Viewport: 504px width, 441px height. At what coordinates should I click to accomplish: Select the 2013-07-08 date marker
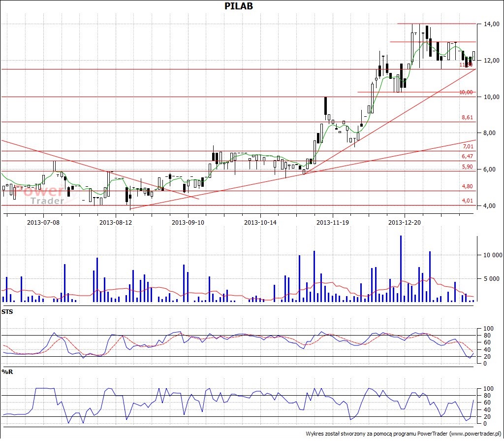coord(43,222)
